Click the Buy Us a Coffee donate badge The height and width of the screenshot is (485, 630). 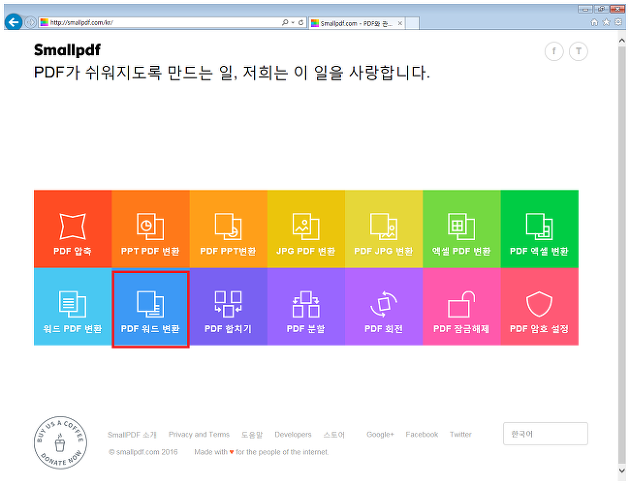pos(60,443)
